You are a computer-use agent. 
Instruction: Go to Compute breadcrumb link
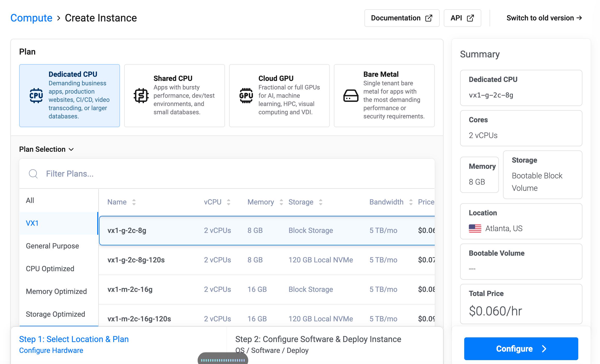[31, 18]
